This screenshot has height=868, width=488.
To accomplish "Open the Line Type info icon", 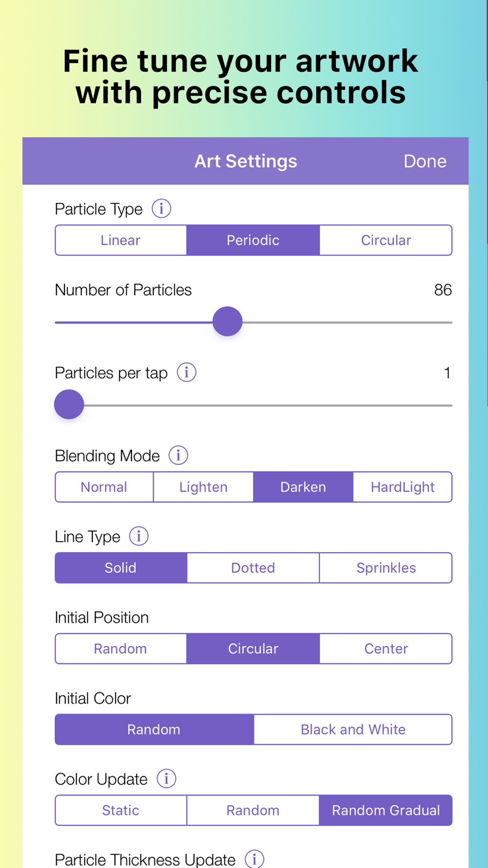I will tap(139, 536).
